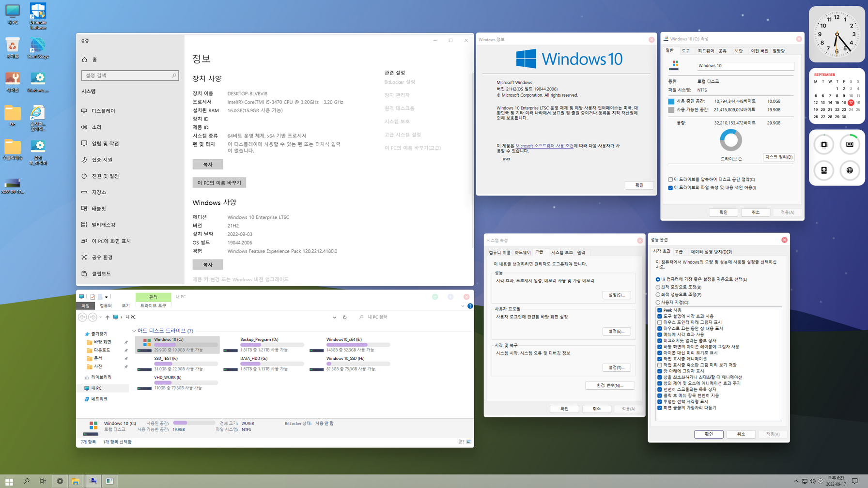Toggle the 'Peek 사용' checkbox
This screenshot has height=488, width=868.
(x=660, y=310)
